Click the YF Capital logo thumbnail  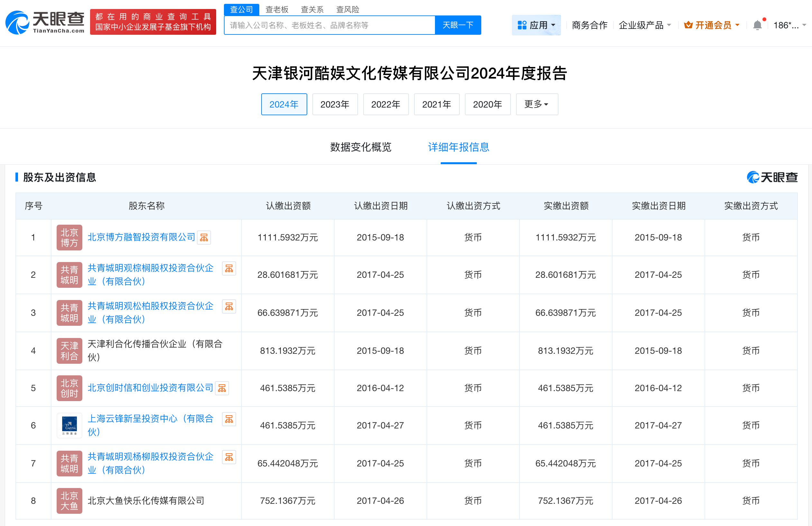pyautogui.click(x=69, y=425)
